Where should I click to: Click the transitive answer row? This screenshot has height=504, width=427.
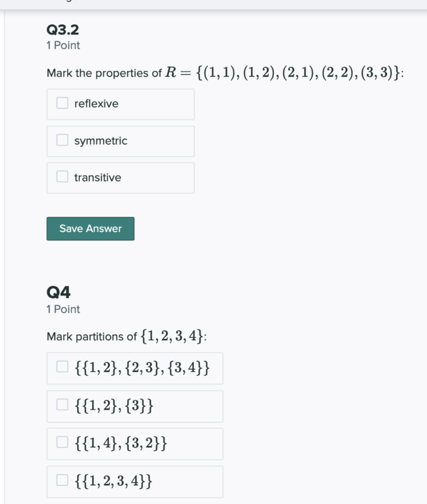coord(120,178)
